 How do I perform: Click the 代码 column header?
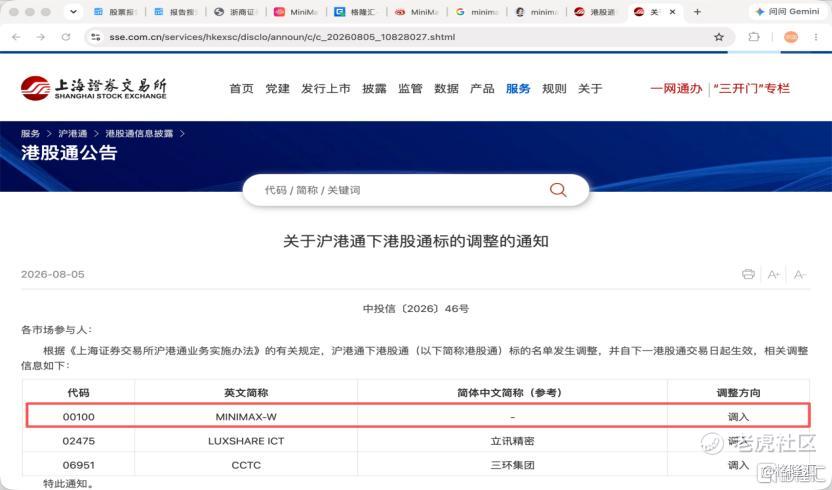79,393
